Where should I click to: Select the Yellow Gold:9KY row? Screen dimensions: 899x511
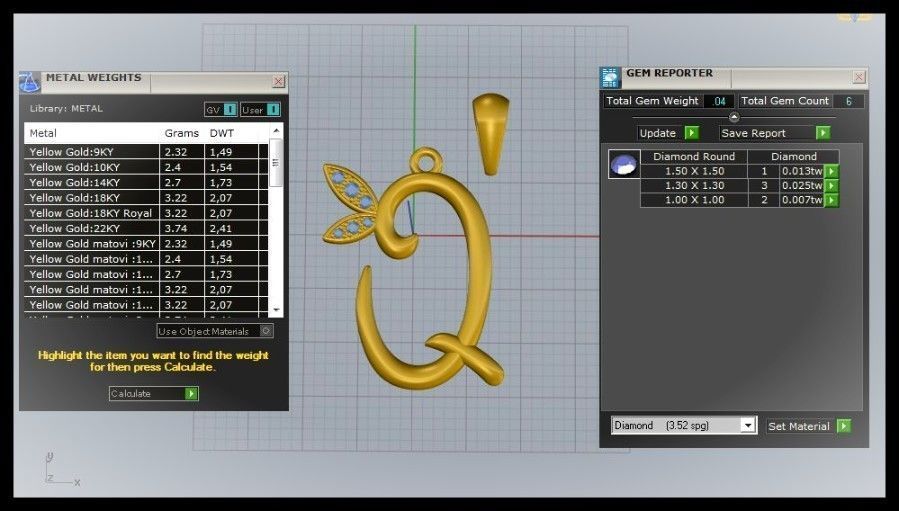click(146, 151)
